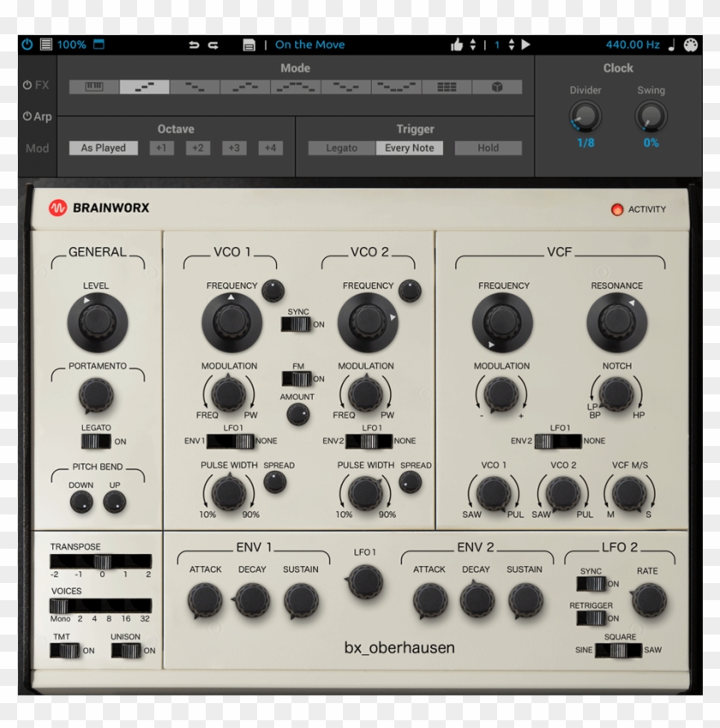Click the color wheel icon at top right
720x728 pixels.
[691, 43]
